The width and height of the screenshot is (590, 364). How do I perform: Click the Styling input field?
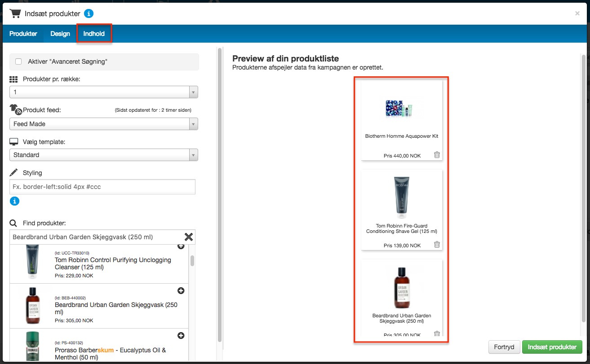[102, 187]
